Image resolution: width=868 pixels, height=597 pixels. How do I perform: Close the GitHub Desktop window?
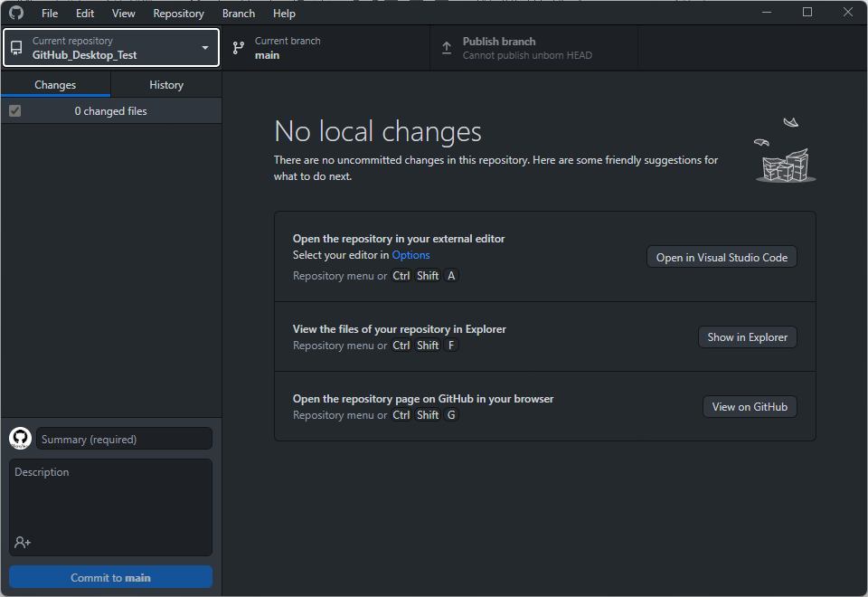click(x=847, y=12)
